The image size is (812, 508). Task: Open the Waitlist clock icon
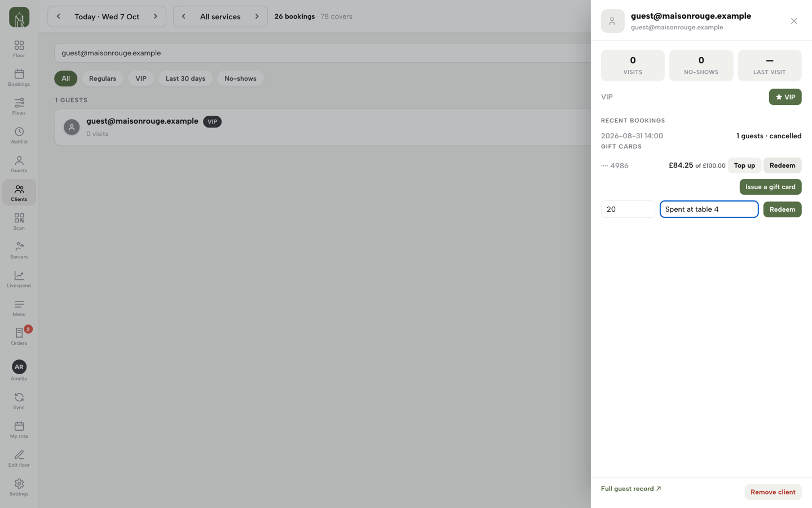pos(19,135)
